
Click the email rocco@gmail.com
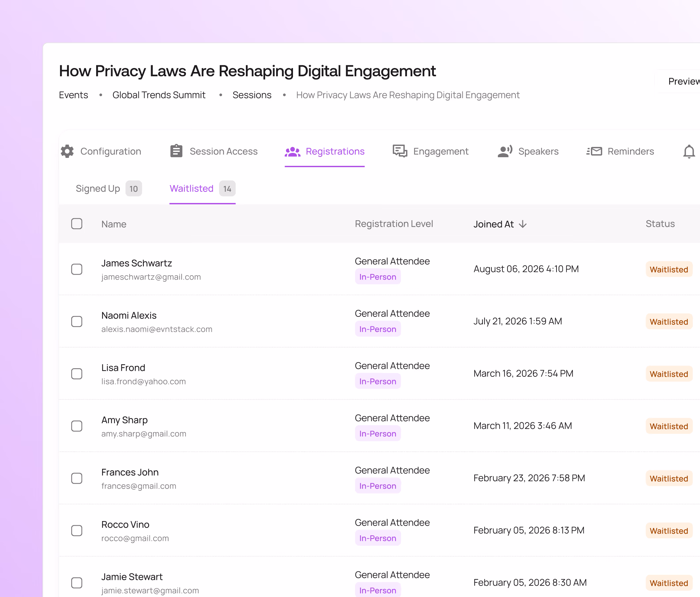135,538
